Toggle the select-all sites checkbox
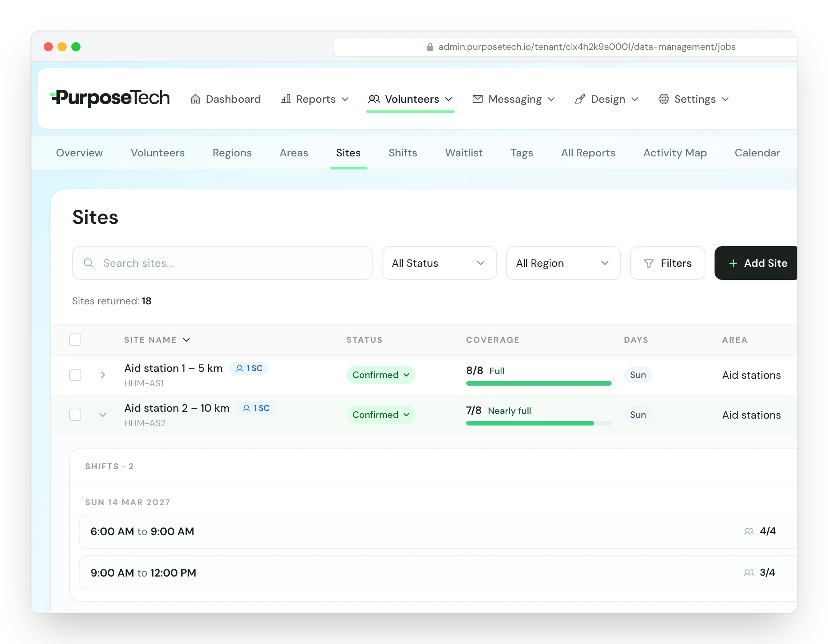828x644 pixels. [75, 340]
